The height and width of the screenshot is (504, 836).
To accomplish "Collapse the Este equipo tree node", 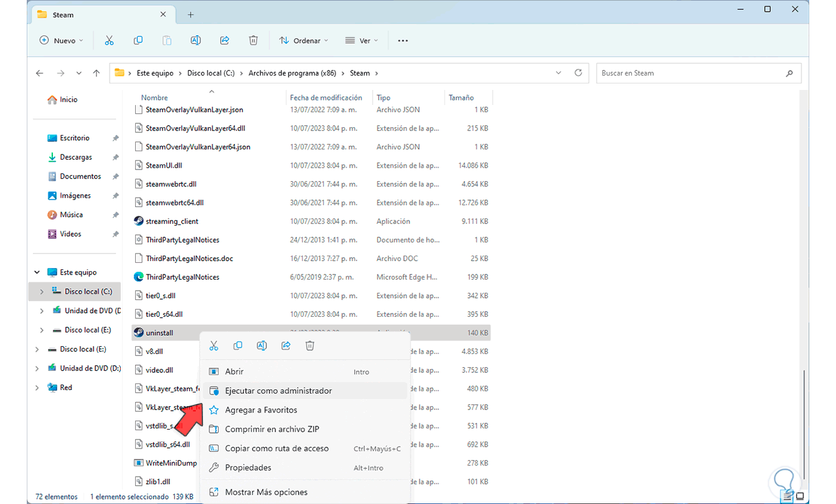I will point(37,273).
